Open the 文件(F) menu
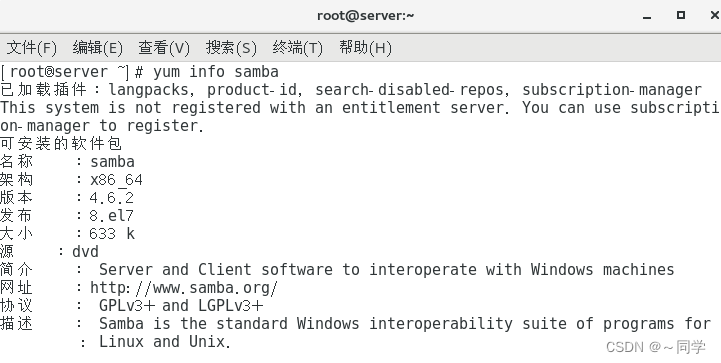 click(31, 47)
